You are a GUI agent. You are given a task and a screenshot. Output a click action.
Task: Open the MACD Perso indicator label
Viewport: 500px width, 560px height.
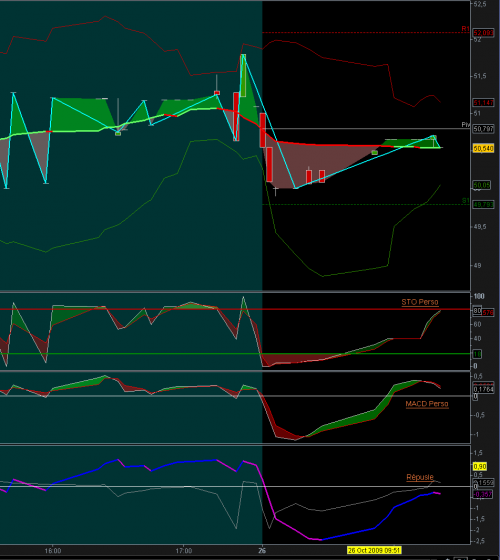click(x=427, y=404)
